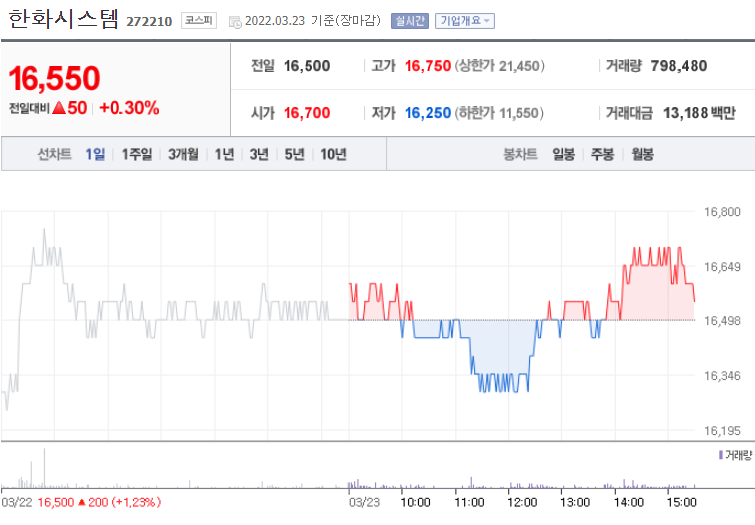Image resolution: width=755 pixels, height=525 pixels.
Task: Open the 3년 line chart view
Action: 259,154
